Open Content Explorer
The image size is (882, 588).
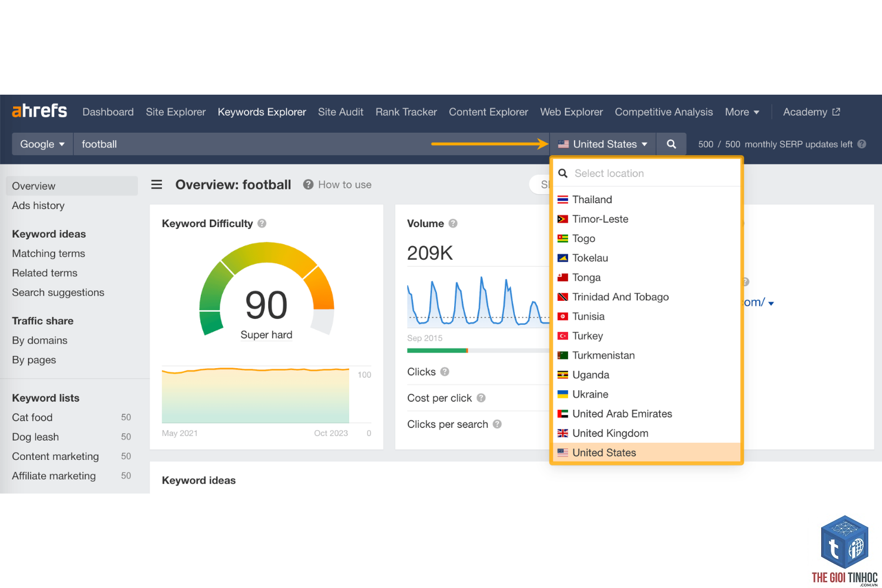pos(489,112)
